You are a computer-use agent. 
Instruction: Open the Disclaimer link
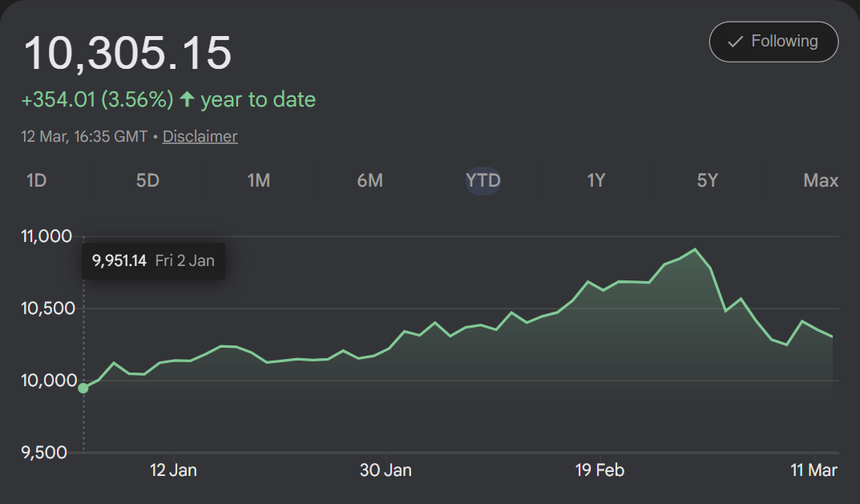click(200, 136)
